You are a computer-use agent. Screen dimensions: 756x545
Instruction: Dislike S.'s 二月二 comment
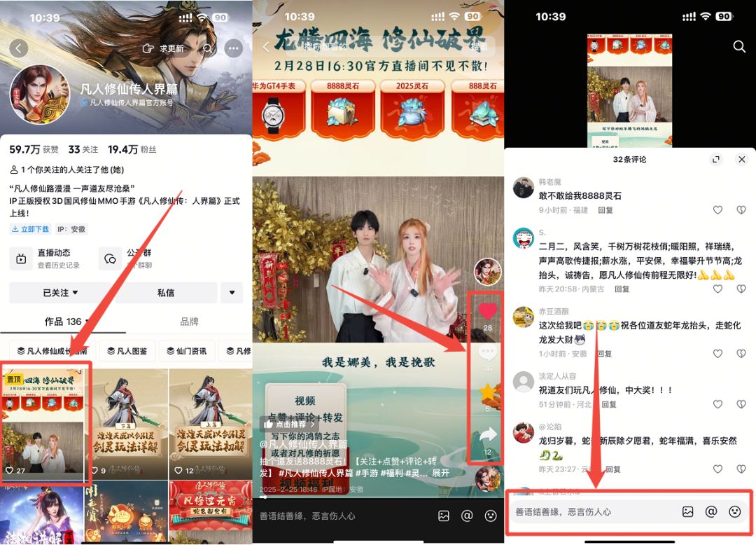[x=741, y=289]
